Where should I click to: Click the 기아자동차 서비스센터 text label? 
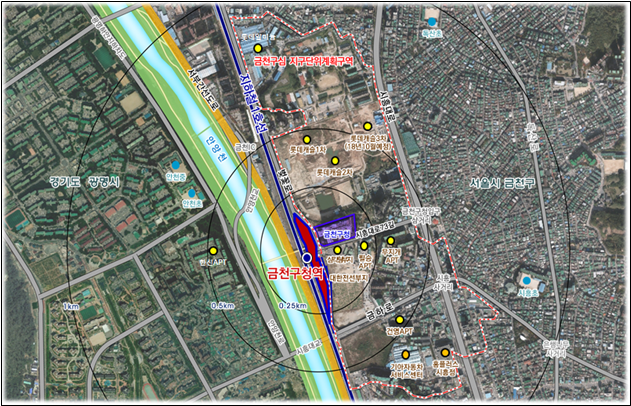pos(407,371)
